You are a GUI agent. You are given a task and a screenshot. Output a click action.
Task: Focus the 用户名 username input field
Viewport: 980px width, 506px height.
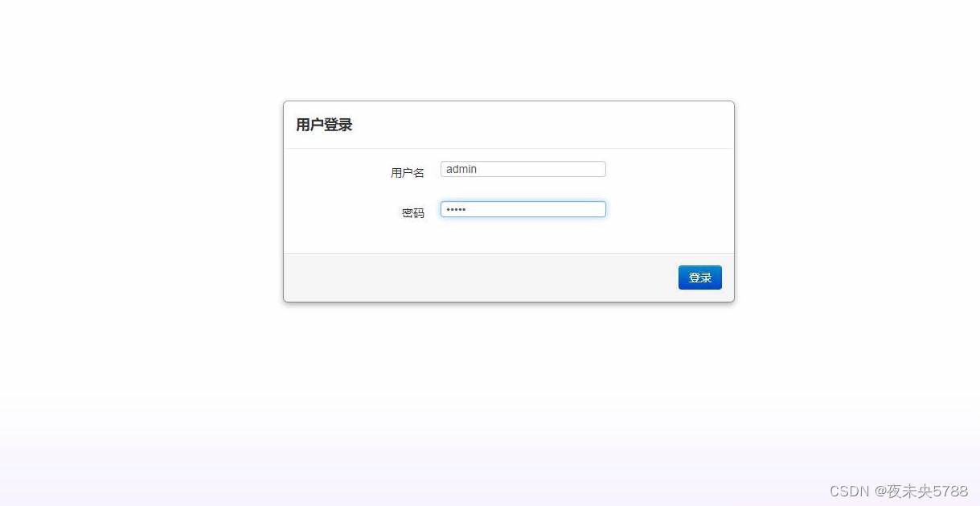click(x=523, y=169)
